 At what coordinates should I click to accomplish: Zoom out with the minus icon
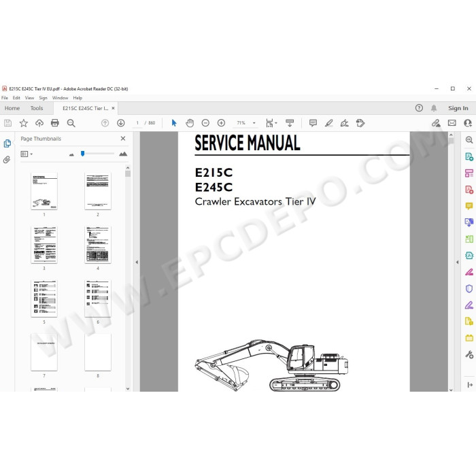(205, 123)
